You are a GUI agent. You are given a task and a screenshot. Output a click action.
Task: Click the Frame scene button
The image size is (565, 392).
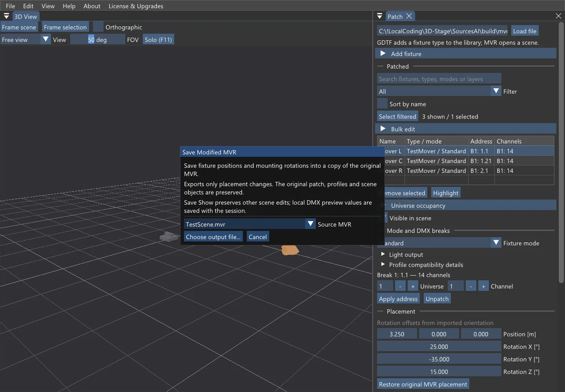(x=19, y=27)
